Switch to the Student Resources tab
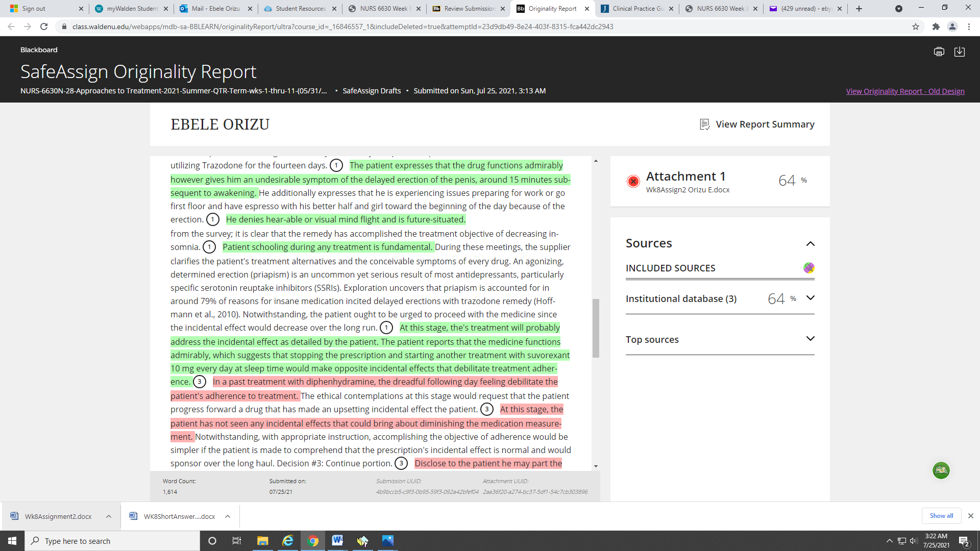Viewport: 980px width, 551px height. [x=300, y=9]
